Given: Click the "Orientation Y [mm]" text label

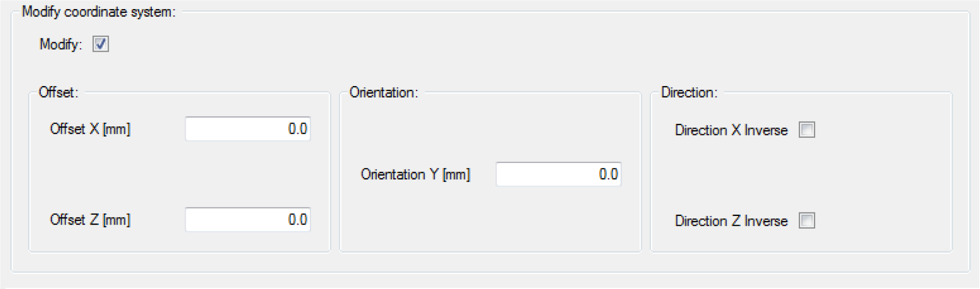Looking at the screenshot, I should pos(415,175).
